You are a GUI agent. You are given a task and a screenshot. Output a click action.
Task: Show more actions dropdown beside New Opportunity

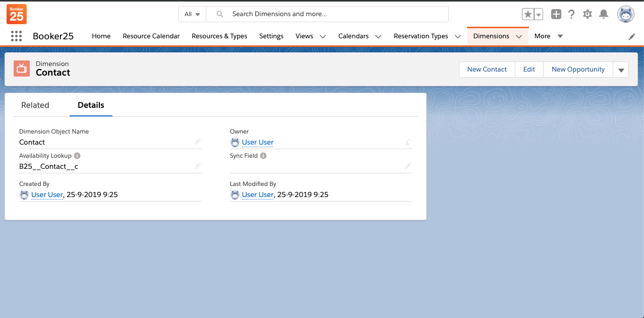pos(621,70)
